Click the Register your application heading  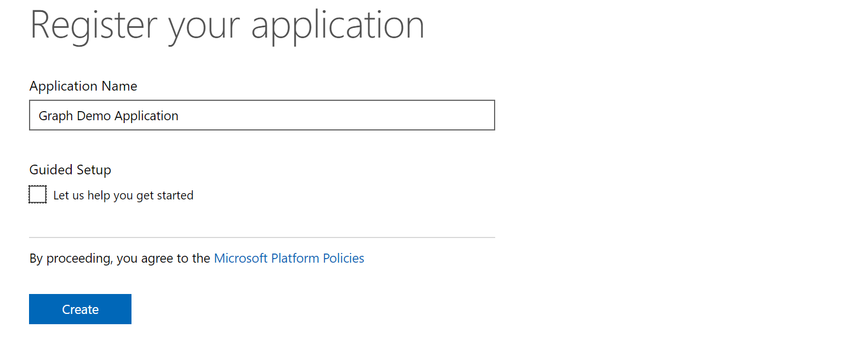click(x=227, y=26)
